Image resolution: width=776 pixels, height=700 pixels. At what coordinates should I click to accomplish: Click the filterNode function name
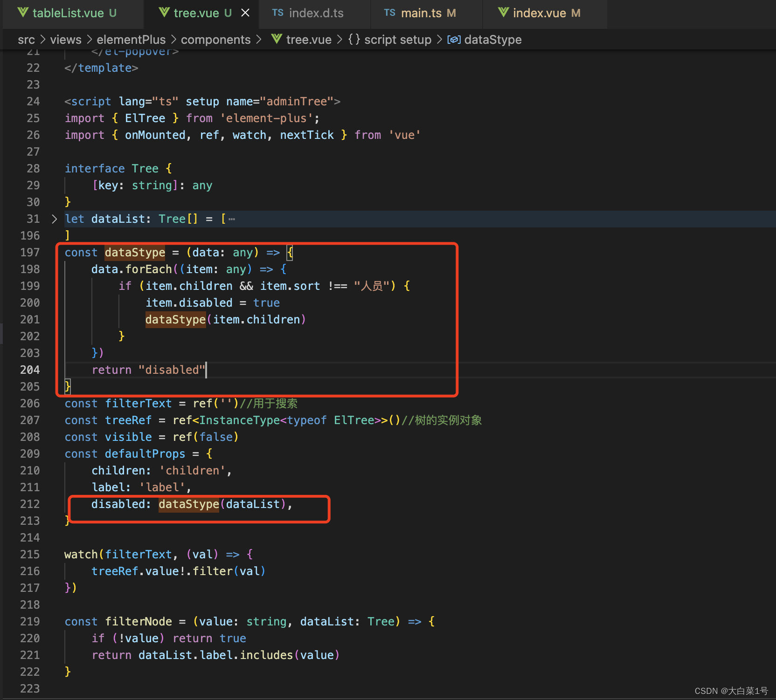pyautogui.click(x=139, y=622)
